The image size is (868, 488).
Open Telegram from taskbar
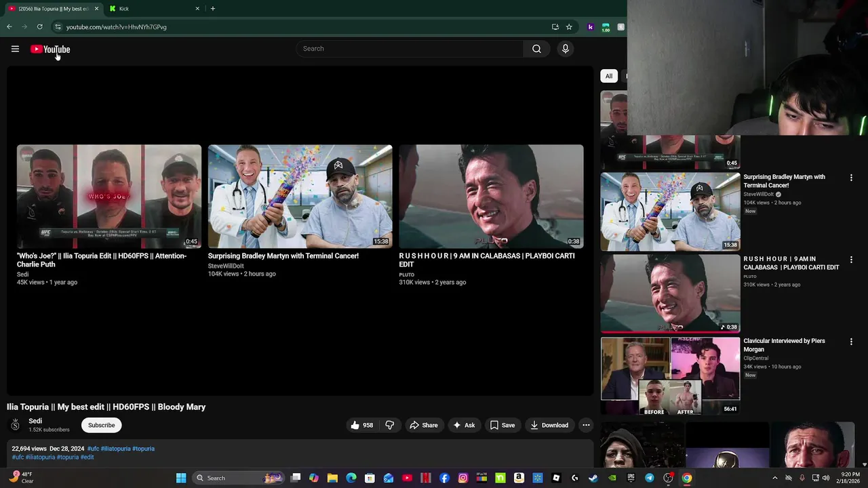coord(650,478)
